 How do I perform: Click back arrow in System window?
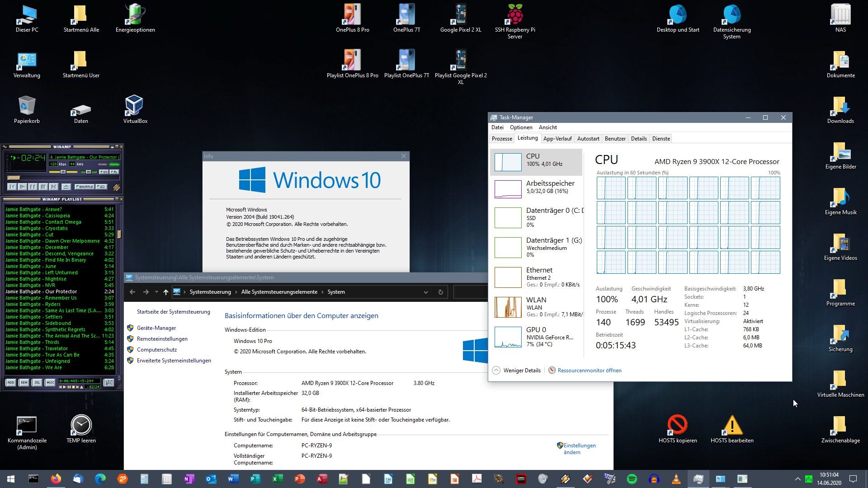click(x=132, y=292)
